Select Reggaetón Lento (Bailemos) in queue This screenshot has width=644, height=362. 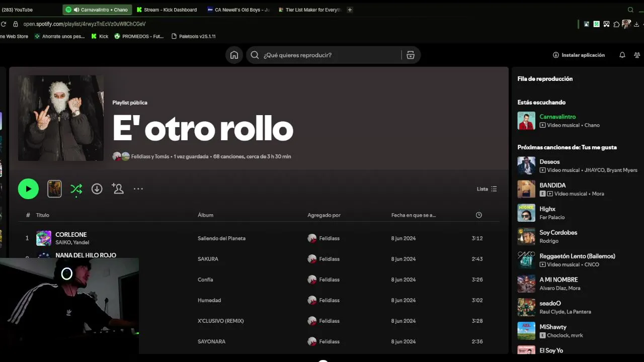click(577, 256)
